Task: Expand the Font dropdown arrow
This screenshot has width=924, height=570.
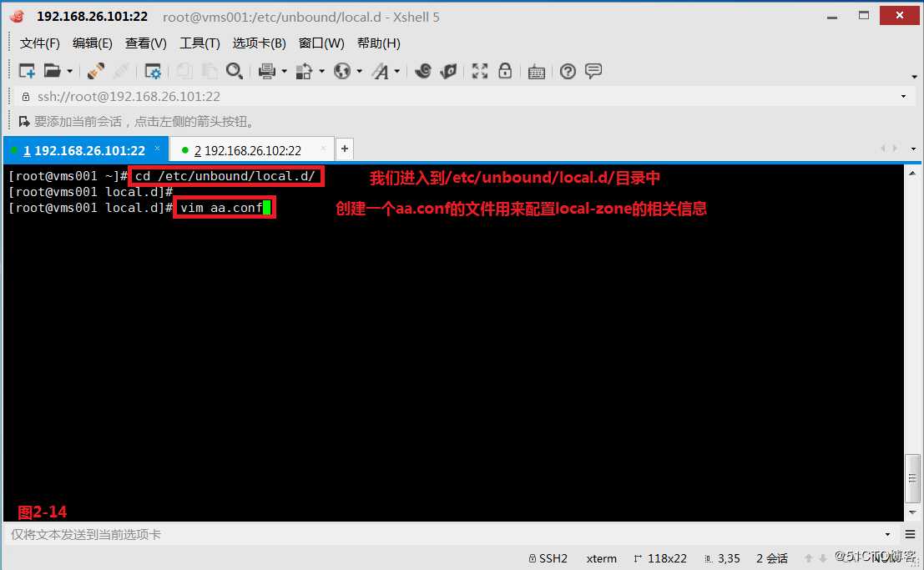Action: click(397, 71)
